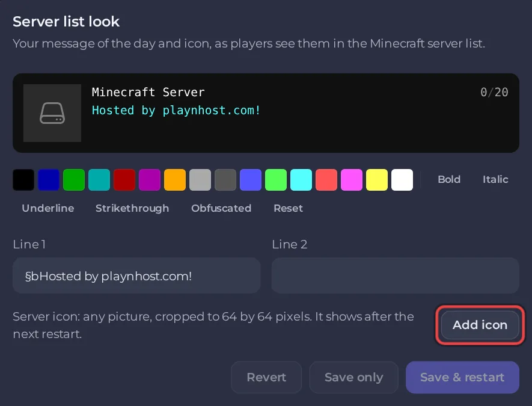The height and width of the screenshot is (406, 532).
Task: Pick the light red color swatch
Action: (x=326, y=180)
